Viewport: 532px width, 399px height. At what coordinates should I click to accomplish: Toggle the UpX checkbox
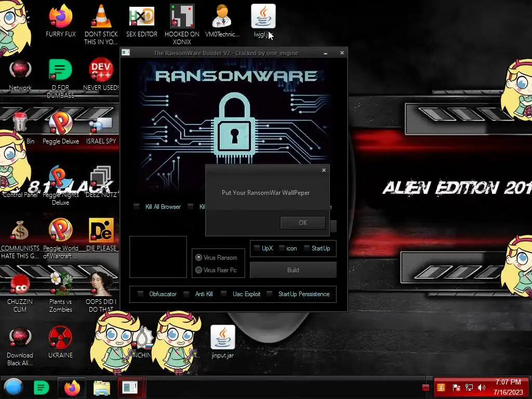click(257, 248)
